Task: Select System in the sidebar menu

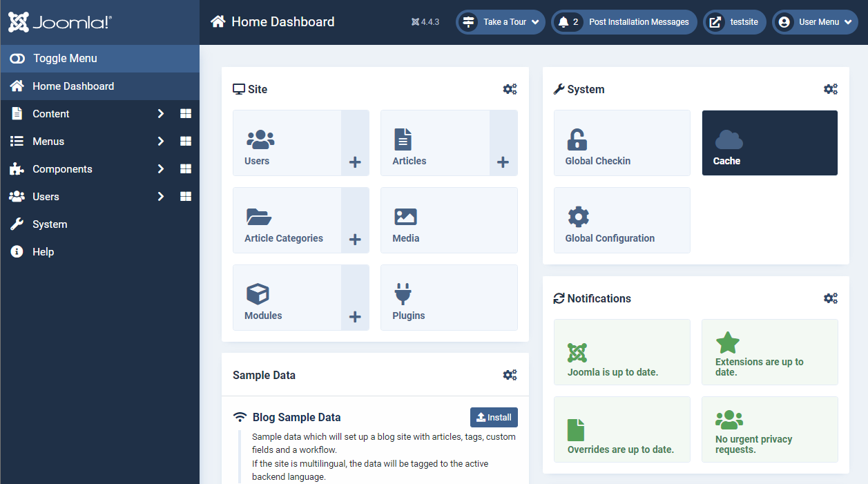Action: [x=50, y=224]
